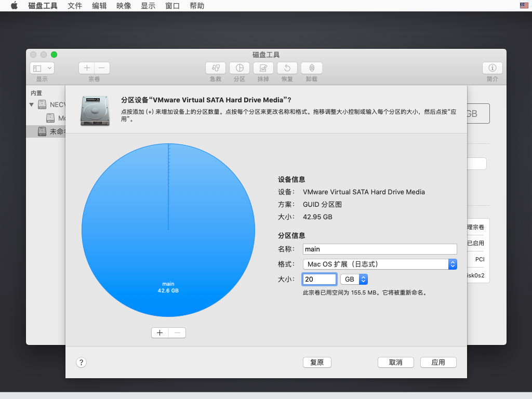This screenshot has width=532, height=399.
Task: Click the 复原 (Revert) button
Action: 317,362
